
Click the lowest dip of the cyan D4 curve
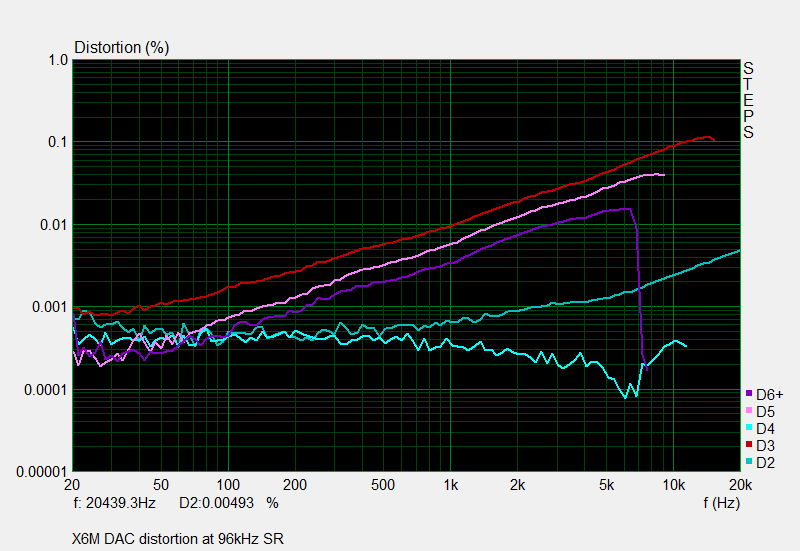click(x=626, y=397)
